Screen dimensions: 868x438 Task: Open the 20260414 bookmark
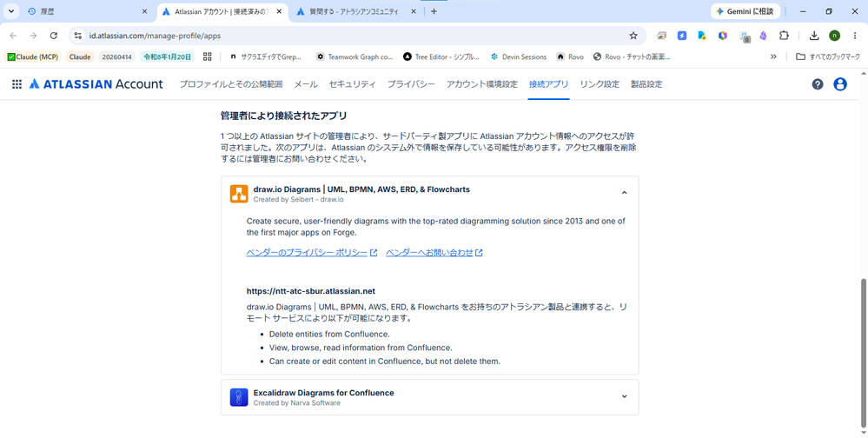117,56
